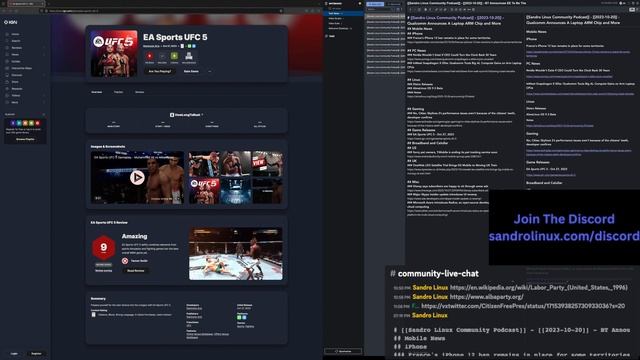
Task: Click the Synchronise button in Joplin
Action: tap(343, 351)
